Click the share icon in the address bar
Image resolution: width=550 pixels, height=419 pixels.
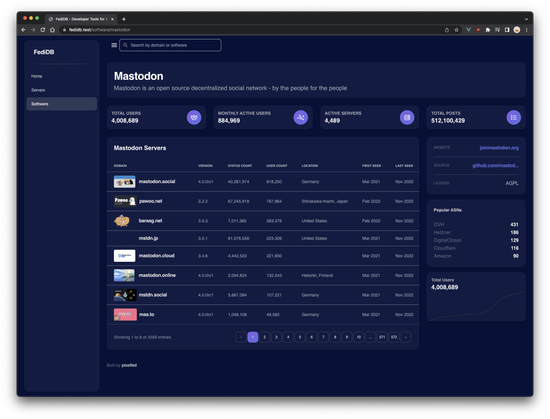click(447, 30)
